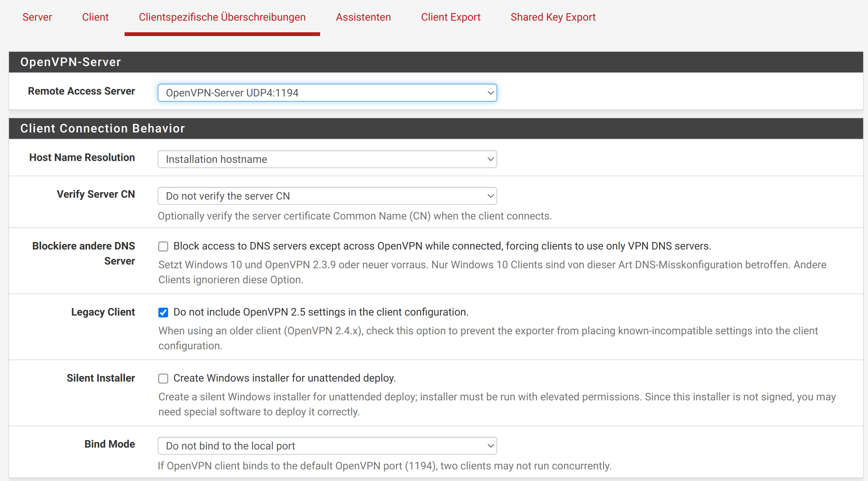The image size is (868, 481).
Task: Open the Verify Server CN dropdown
Action: pyautogui.click(x=326, y=196)
